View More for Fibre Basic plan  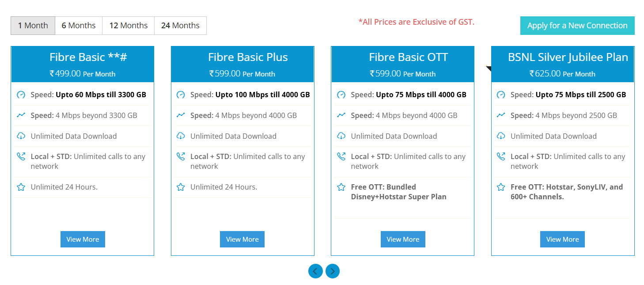click(83, 239)
